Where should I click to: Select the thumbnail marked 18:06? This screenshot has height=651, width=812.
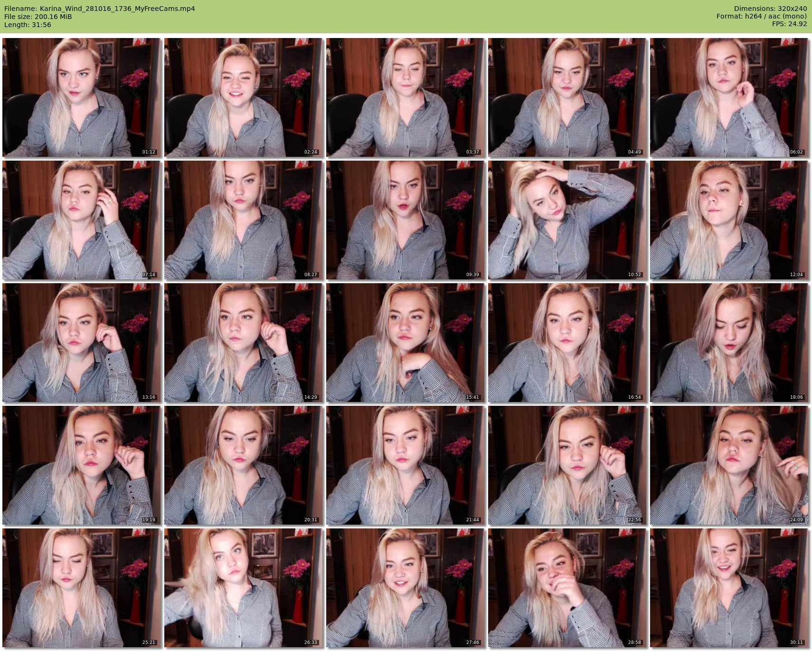pyautogui.click(x=729, y=343)
